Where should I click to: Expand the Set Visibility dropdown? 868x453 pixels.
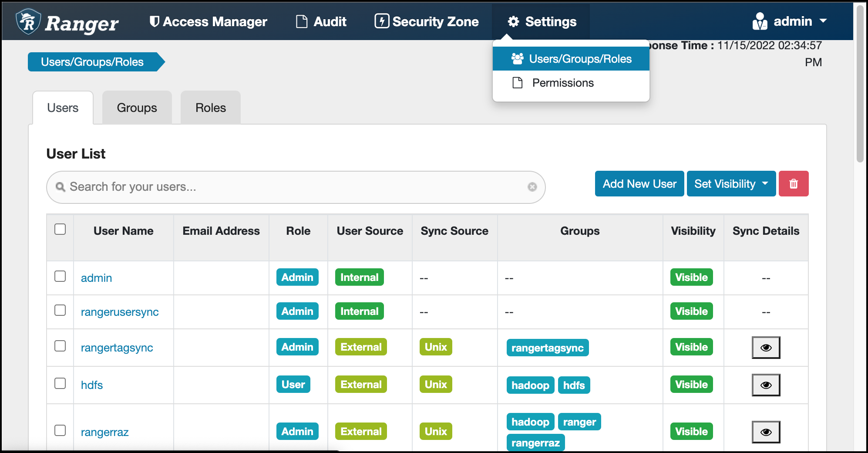click(x=731, y=184)
